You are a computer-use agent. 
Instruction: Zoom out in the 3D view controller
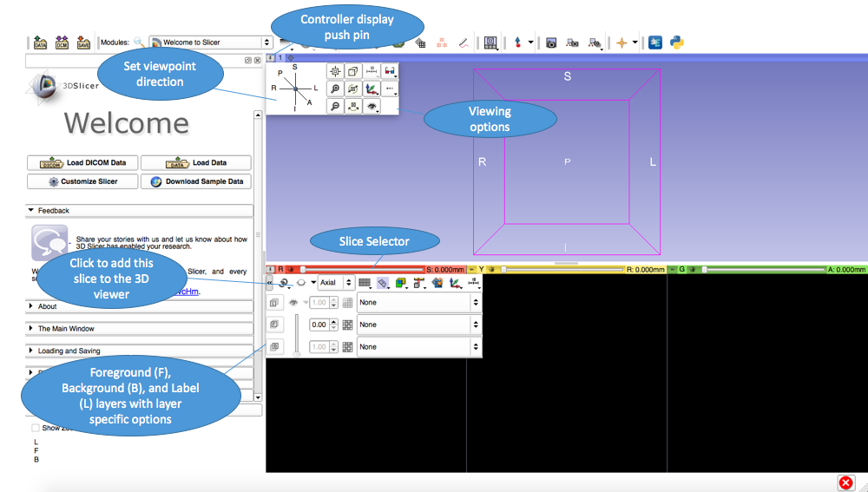(334, 106)
